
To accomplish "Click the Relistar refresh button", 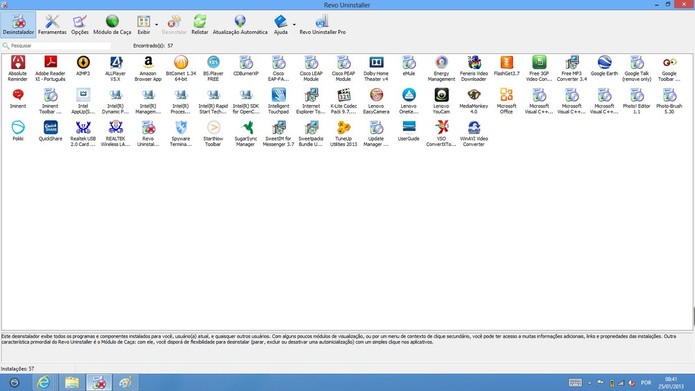I will (x=200, y=24).
